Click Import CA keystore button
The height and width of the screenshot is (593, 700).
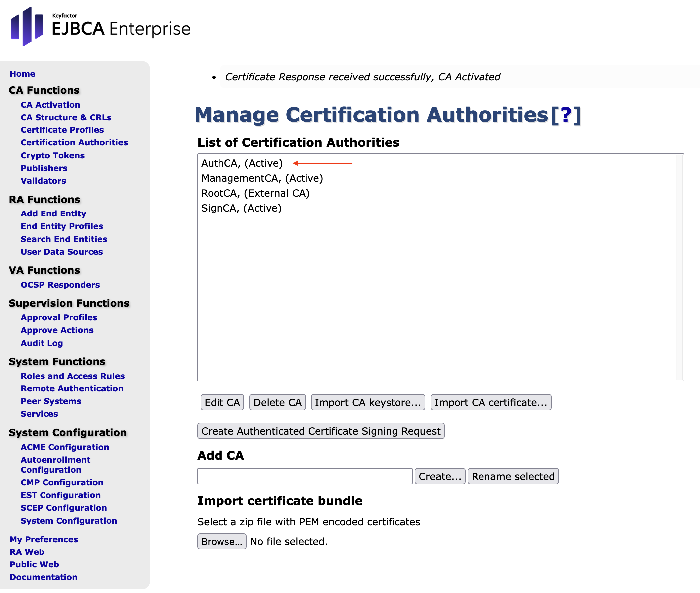[368, 403]
